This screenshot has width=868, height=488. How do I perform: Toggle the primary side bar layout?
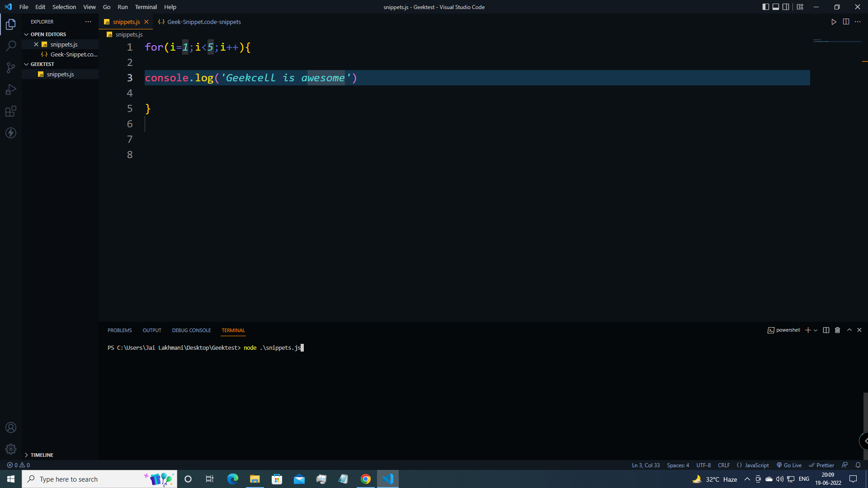[x=765, y=7]
